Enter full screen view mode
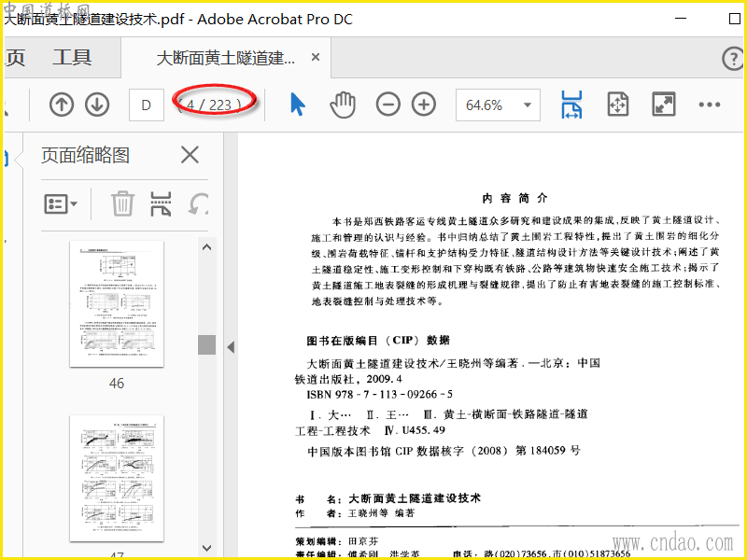This screenshot has width=747, height=560. click(x=664, y=105)
